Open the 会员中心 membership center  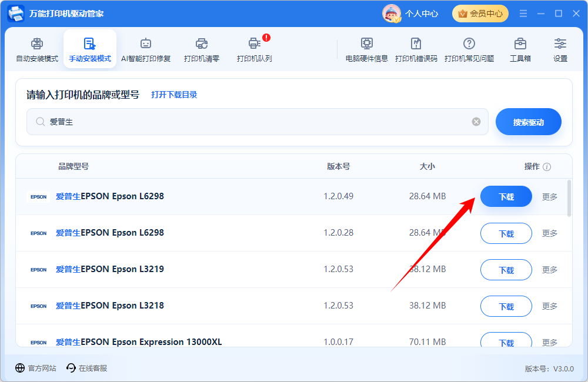pyautogui.click(x=480, y=14)
